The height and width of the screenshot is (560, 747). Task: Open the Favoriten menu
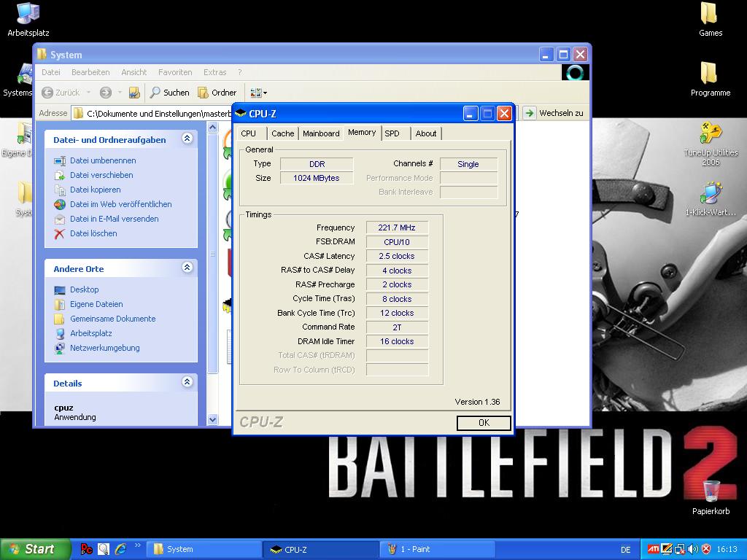[x=175, y=72]
